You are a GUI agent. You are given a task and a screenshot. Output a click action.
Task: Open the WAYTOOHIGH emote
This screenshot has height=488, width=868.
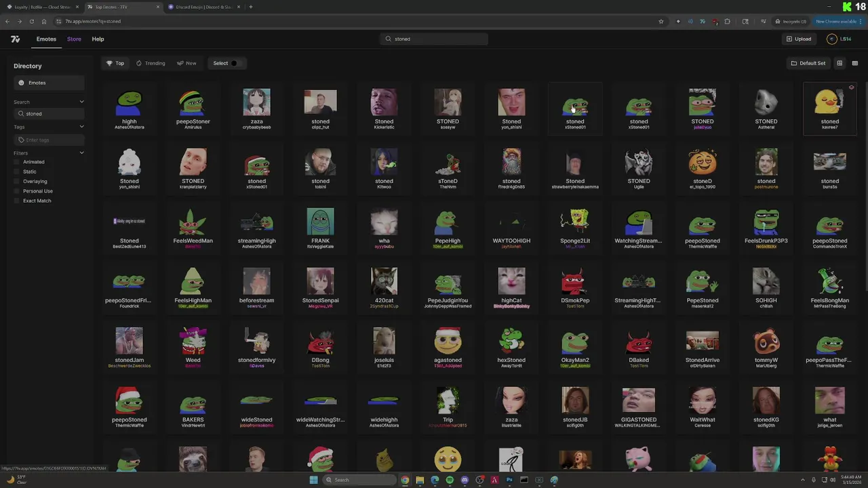[x=511, y=228]
